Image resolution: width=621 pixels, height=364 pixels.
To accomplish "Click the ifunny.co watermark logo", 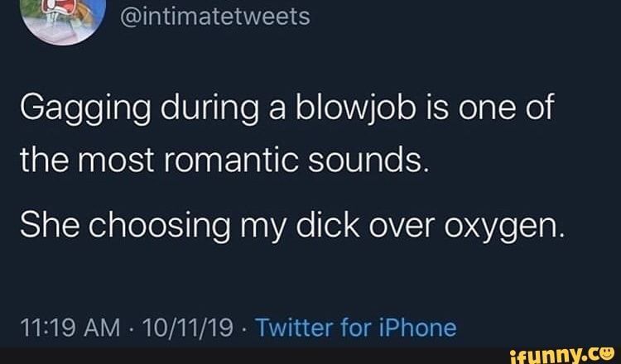I will (x=561, y=354).
